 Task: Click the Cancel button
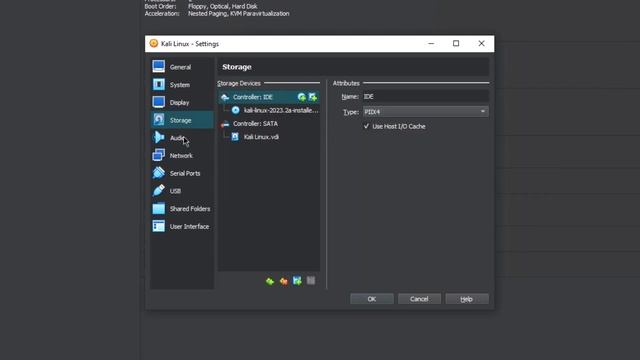point(419,299)
